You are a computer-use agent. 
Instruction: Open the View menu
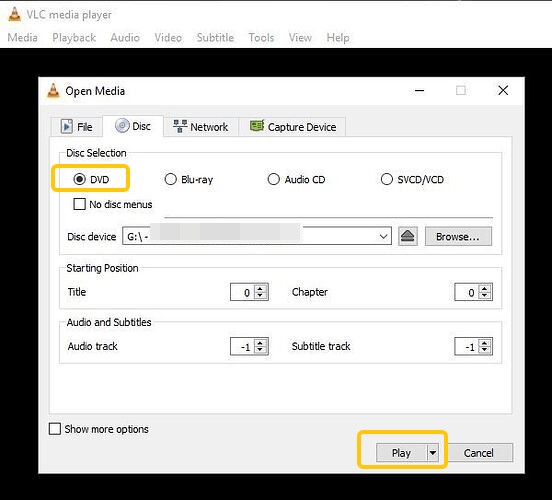300,37
